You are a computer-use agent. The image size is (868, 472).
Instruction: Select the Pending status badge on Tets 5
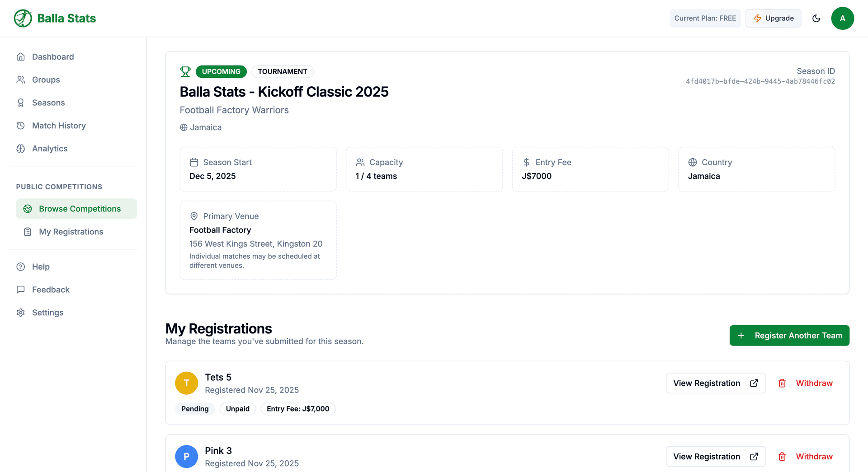(195, 409)
